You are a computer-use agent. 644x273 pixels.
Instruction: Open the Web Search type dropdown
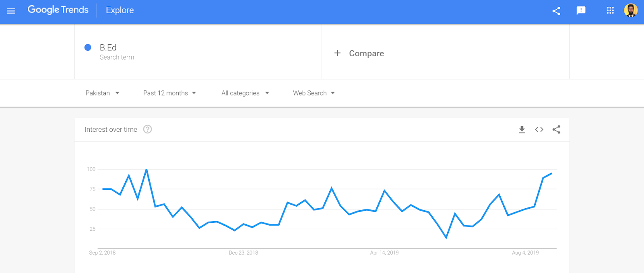314,93
